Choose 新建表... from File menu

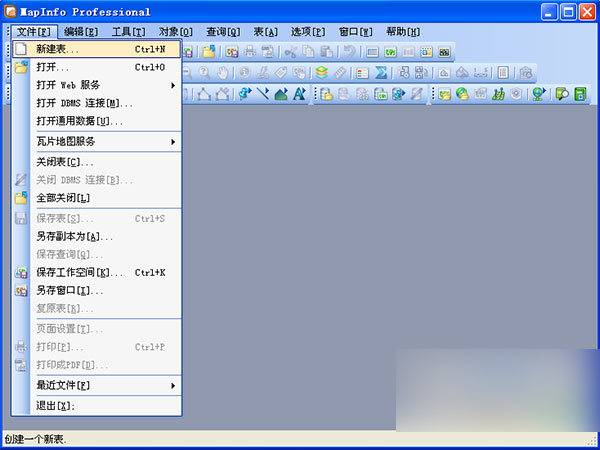[97, 49]
